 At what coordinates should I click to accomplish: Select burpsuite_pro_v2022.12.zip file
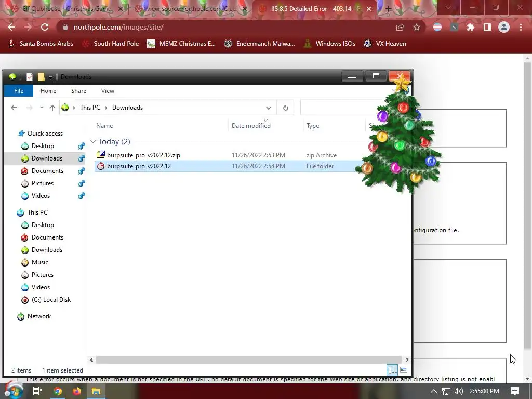(x=143, y=155)
